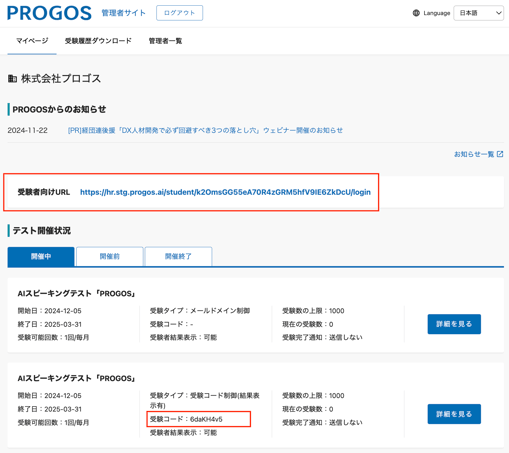Click the globe Language icon
The width and height of the screenshot is (509, 453).
[416, 13]
